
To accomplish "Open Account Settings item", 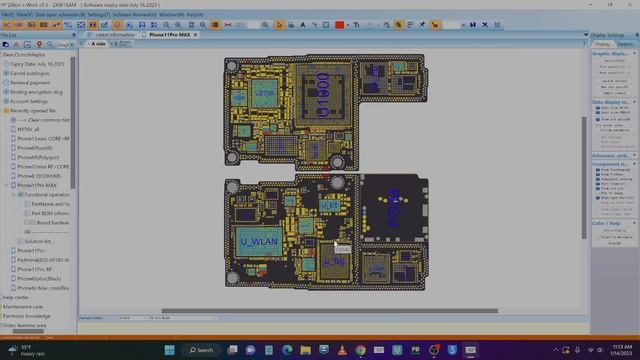I will [29, 101].
